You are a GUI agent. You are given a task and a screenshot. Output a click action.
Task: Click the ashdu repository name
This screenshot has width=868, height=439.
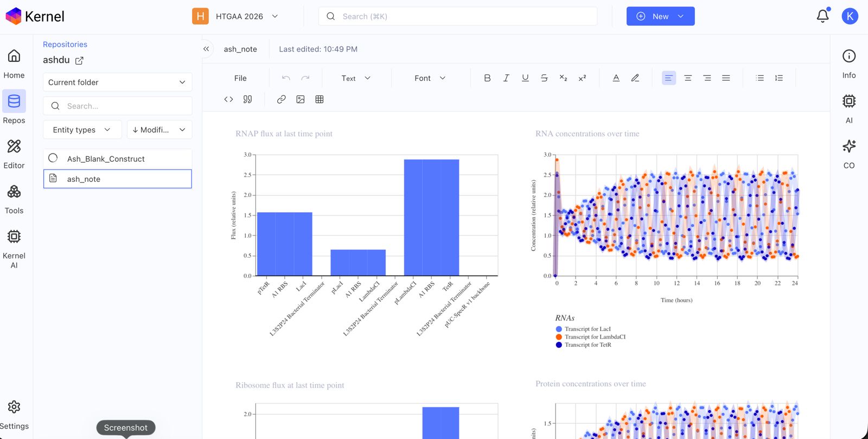pos(56,60)
